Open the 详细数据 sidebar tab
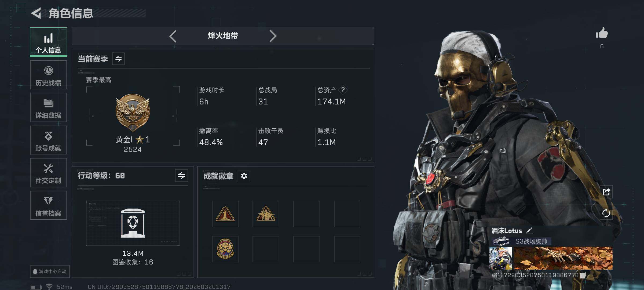 click(x=48, y=107)
